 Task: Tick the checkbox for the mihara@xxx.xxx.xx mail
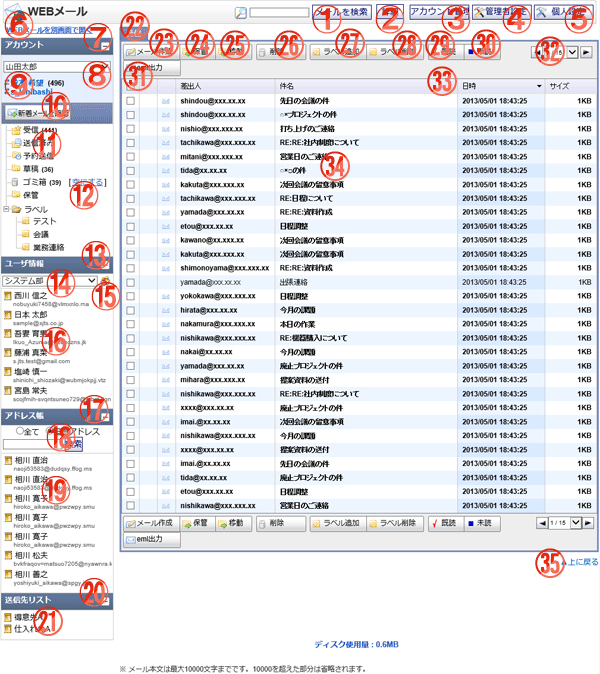point(131,380)
